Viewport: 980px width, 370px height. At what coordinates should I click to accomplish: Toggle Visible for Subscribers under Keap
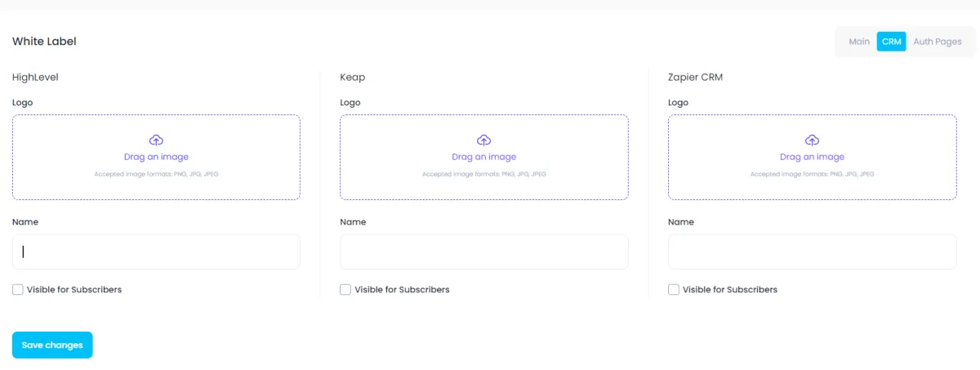pos(345,290)
